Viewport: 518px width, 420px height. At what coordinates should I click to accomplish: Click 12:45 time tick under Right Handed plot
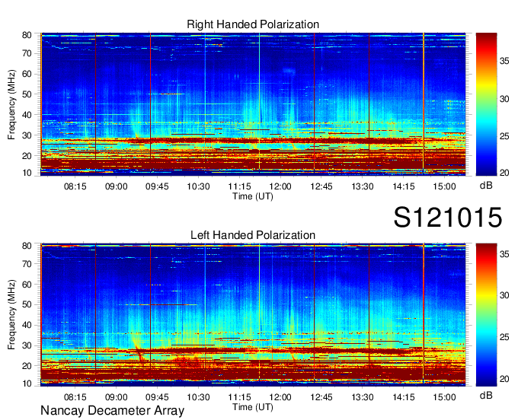pos(321,186)
